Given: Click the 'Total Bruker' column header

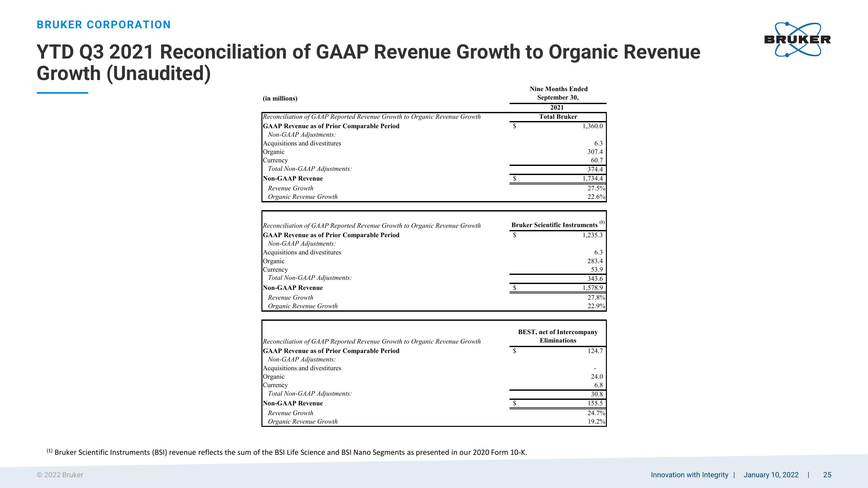Looking at the screenshot, I should pos(558,116).
